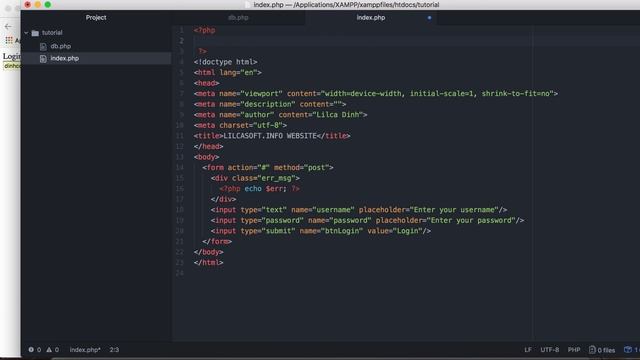Click line number 1 in gutter
Screen dimensions: 640x360
[x=182, y=30]
